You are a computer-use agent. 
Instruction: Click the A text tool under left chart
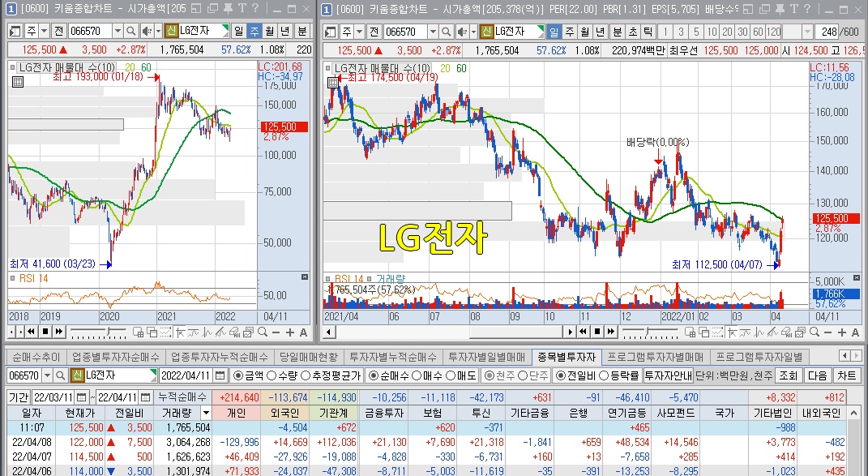[x=303, y=332]
